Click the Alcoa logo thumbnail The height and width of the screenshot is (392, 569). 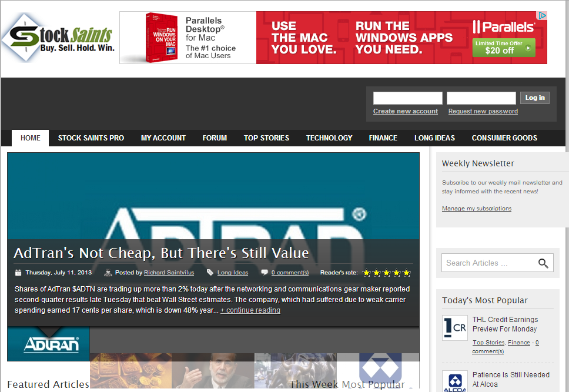454,381
